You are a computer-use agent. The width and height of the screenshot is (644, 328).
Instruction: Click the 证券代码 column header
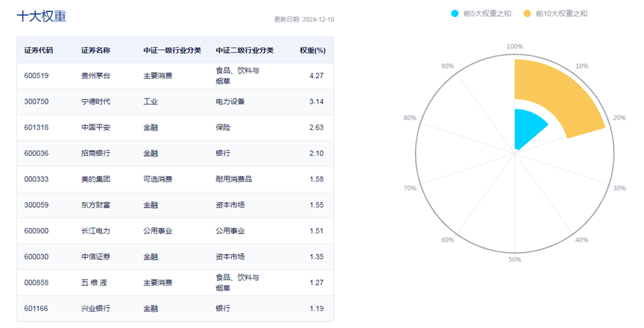click(39, 51)
